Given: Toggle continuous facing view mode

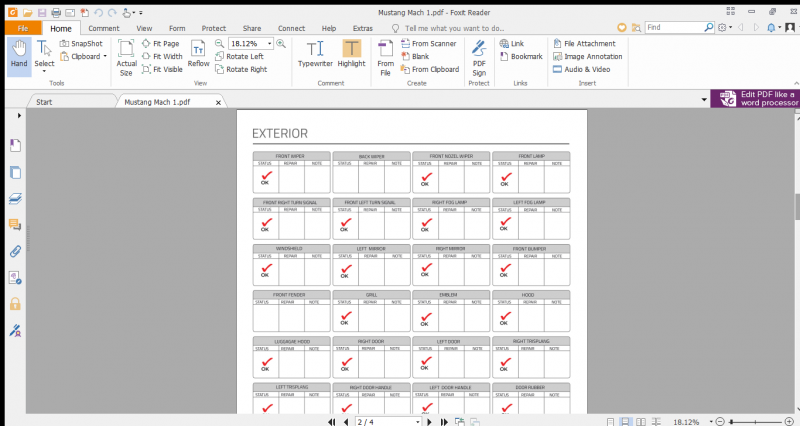Looking at the screenshot, I should [x=656, y=422].
